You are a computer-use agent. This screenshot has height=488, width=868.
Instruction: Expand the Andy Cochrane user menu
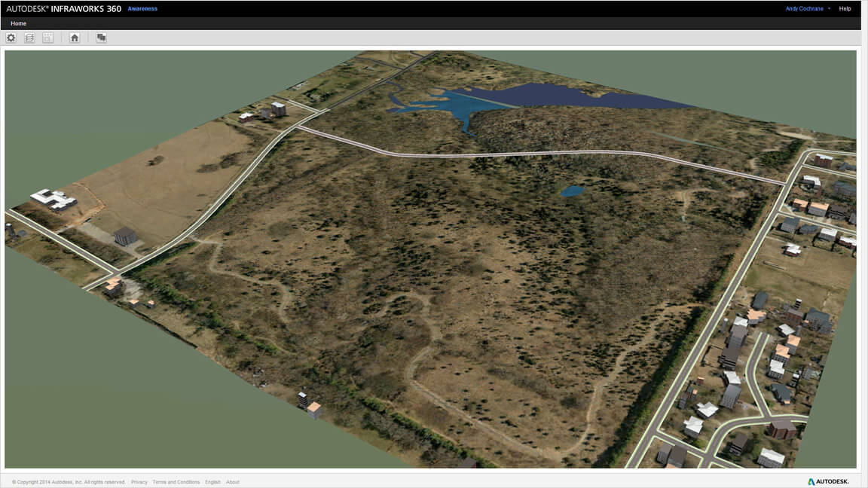coord(808,9)
